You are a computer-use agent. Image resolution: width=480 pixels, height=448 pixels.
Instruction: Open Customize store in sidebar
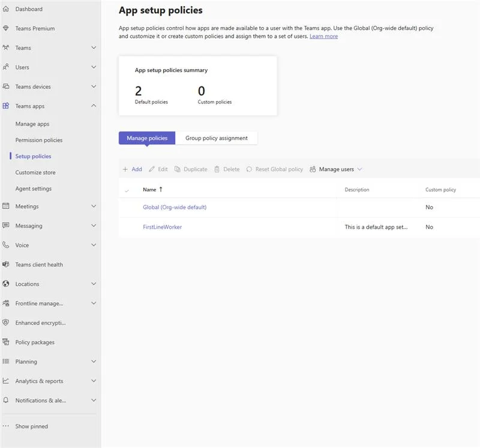35,172
